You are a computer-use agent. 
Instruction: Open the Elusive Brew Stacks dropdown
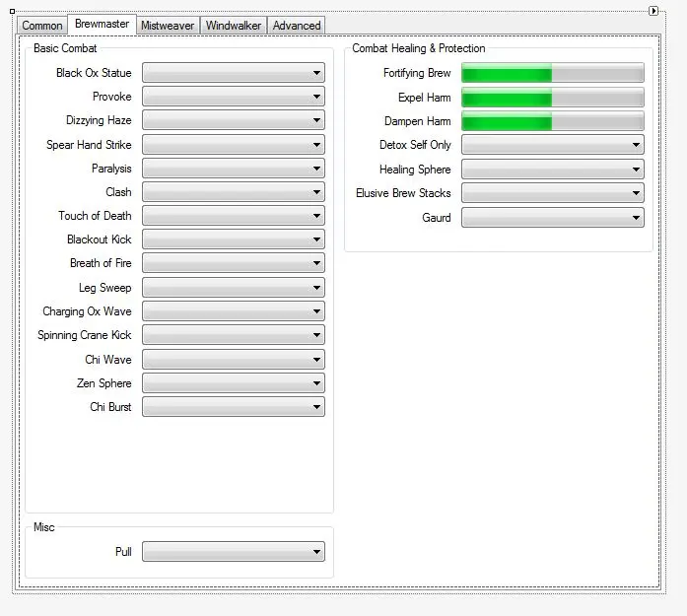(552, 193)
